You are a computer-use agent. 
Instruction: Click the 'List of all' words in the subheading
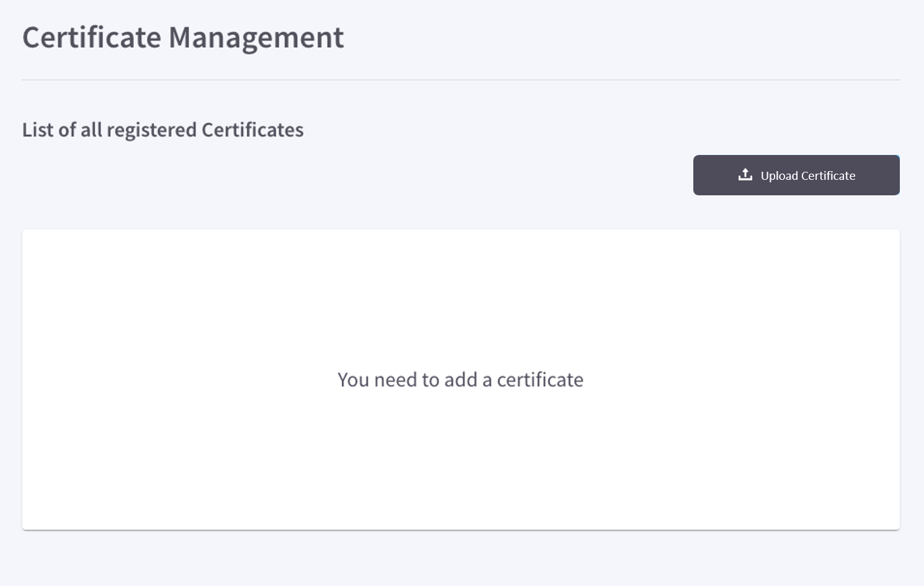pos(62,130)
